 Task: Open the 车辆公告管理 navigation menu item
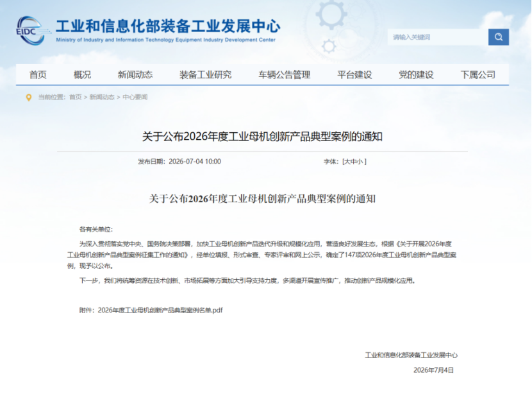click(285, 74)
